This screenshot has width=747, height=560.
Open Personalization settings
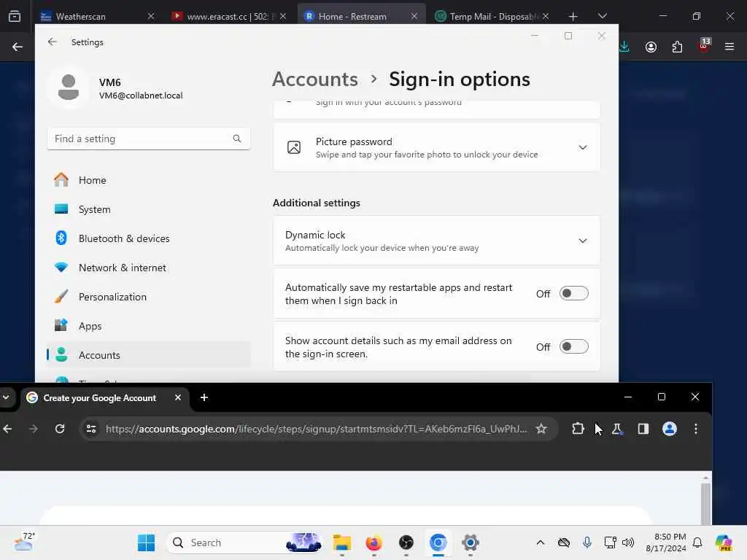149,297
